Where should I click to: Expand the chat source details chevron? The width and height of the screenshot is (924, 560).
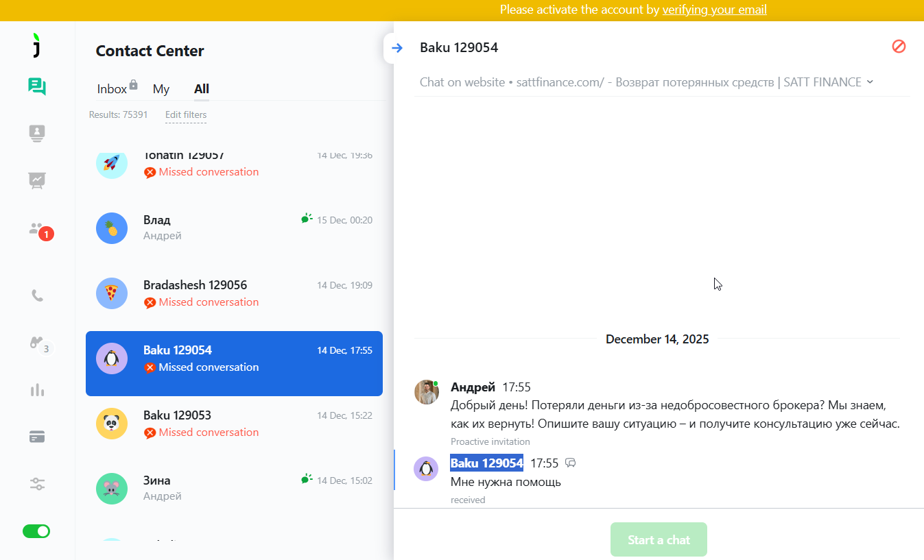[870, 82]
